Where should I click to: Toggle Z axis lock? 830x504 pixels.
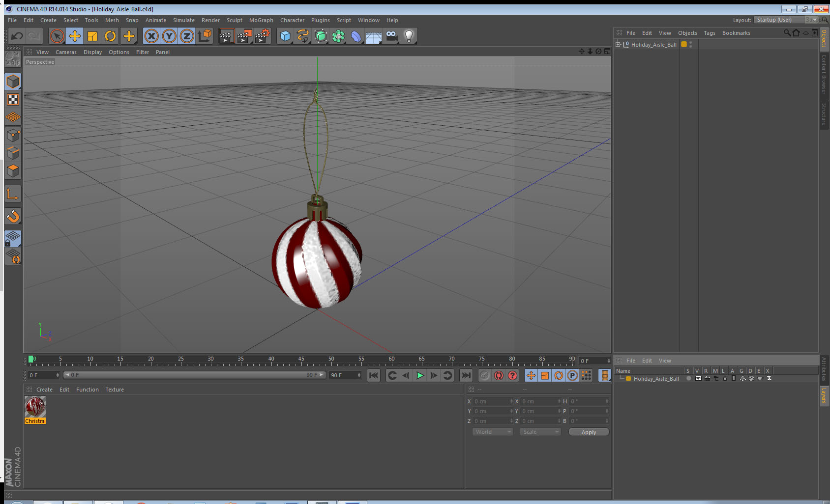click(x=187, y=36)
